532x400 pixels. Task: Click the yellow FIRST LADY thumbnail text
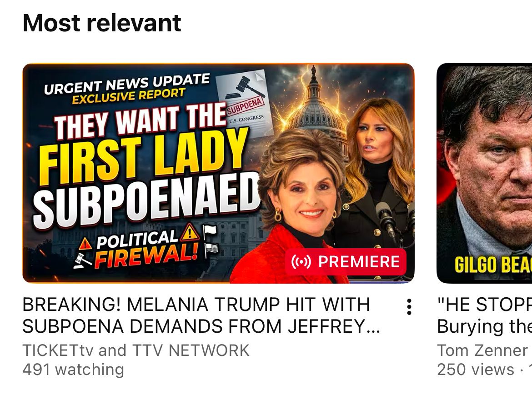point(143,158)
